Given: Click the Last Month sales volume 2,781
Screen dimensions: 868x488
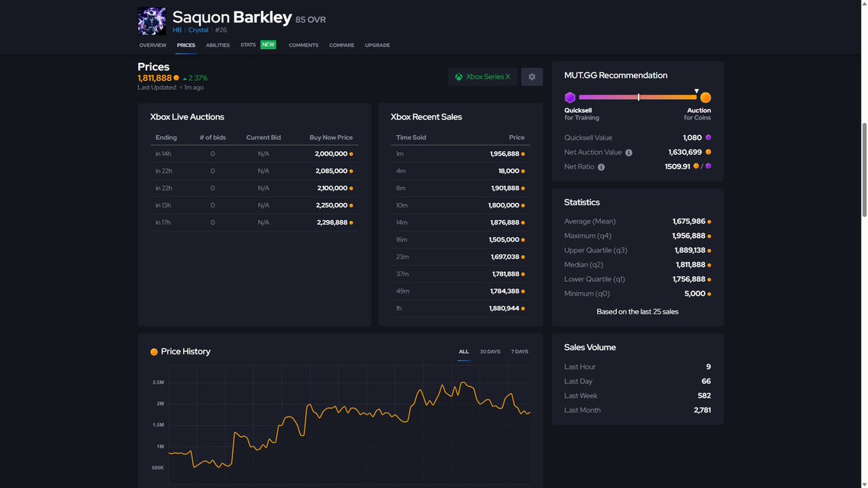Looking at the screenshot, I should (702, 410).
